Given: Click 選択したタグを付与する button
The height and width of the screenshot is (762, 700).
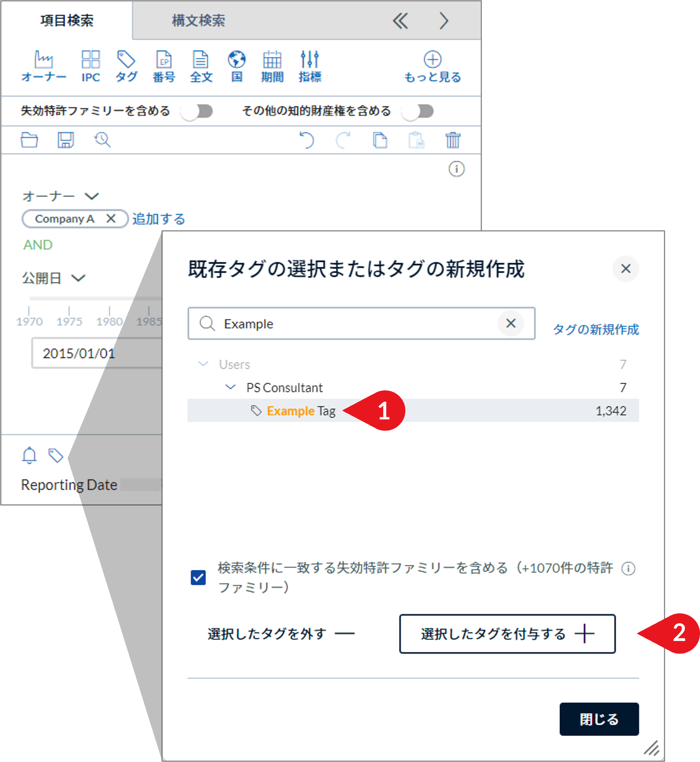Looking at the screenshot, I should point(507,634).
